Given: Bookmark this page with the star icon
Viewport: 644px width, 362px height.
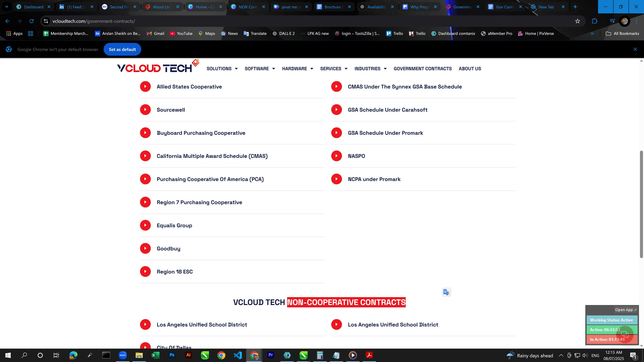Looking at the screenshot, I should (577, 21).
